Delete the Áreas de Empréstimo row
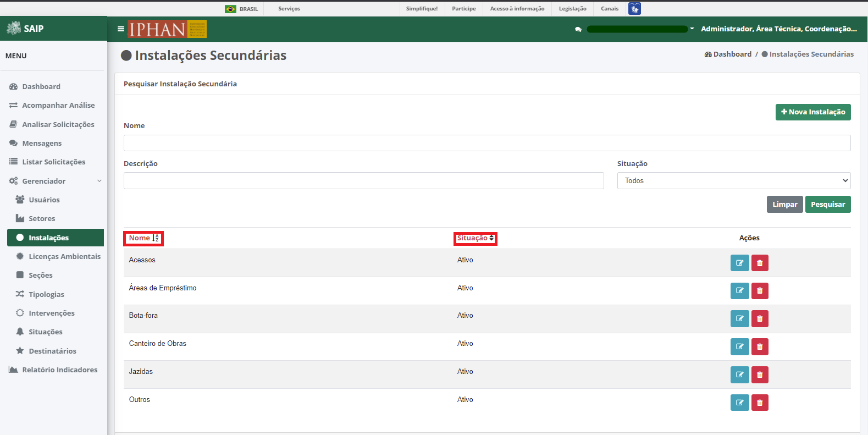This screenshot has width=868, height=435. click(760, 290)
